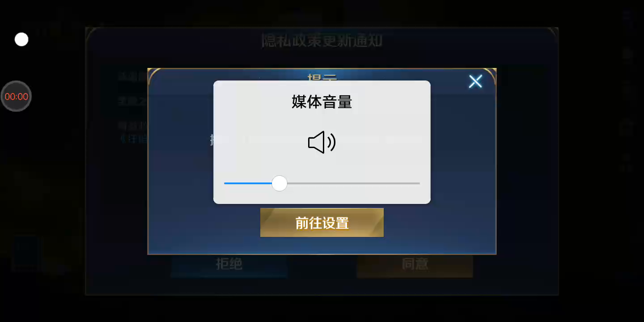The image size is (644, 322).
Task: Click the volume slider's round white thumb
Action: pos(280,183)
